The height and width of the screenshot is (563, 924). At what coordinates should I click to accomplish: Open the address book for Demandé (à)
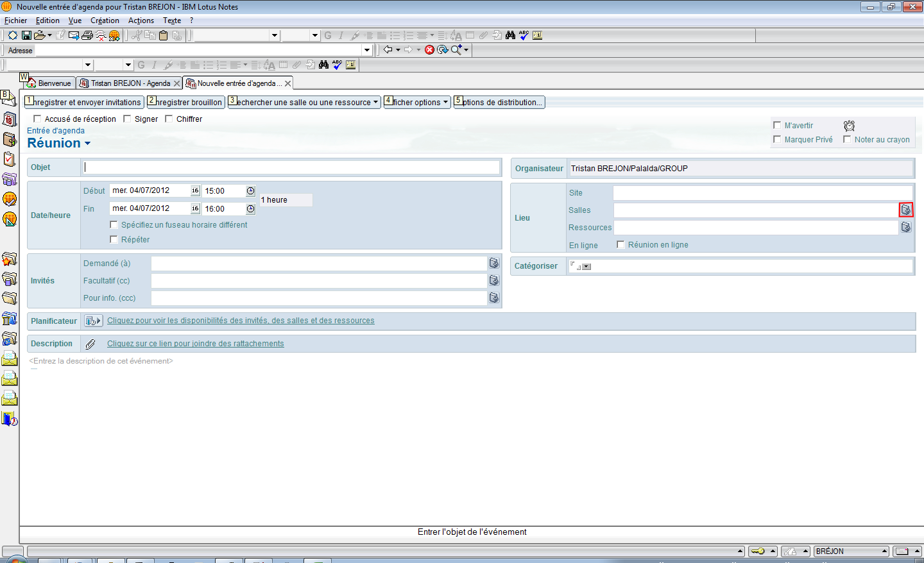[493, 264]
